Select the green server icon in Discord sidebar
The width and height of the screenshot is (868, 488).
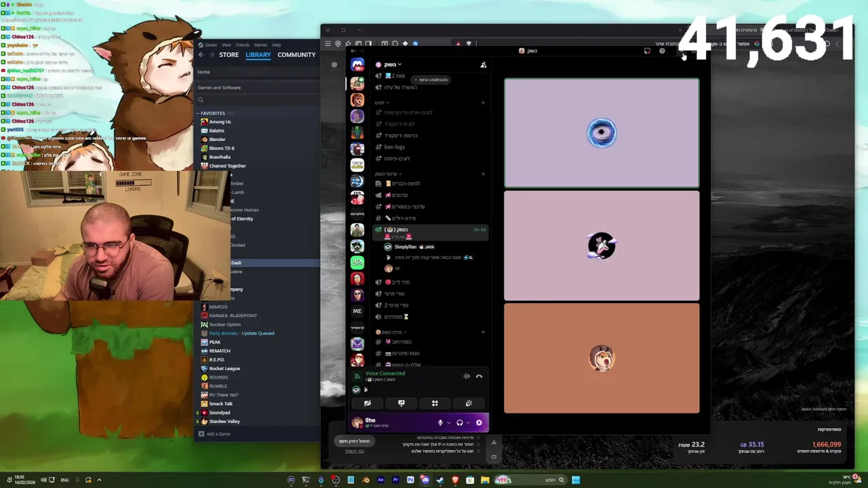pos(357,262)
